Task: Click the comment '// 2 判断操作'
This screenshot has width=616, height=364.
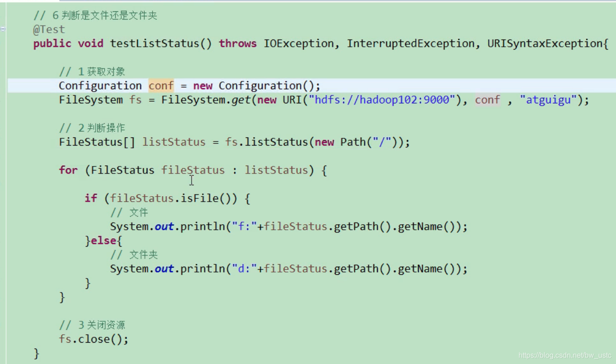Action: click(x=92, y=128)
